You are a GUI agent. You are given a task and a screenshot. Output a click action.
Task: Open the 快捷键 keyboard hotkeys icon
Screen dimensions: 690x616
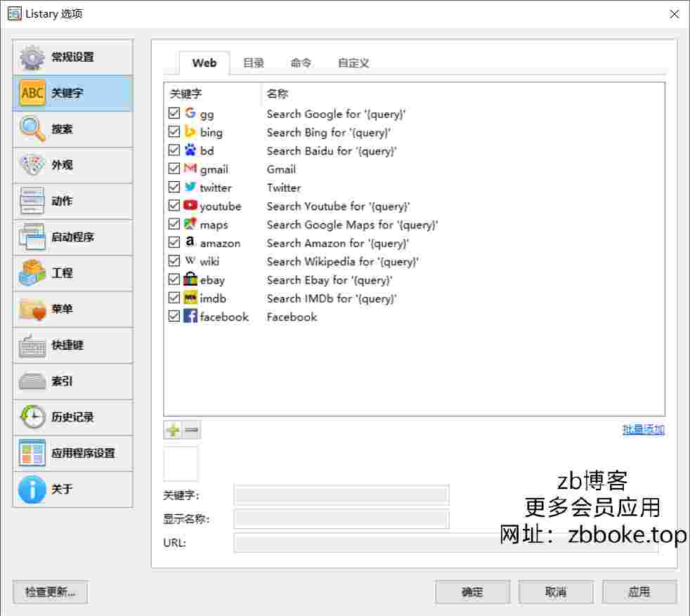[x=32, y=345]
